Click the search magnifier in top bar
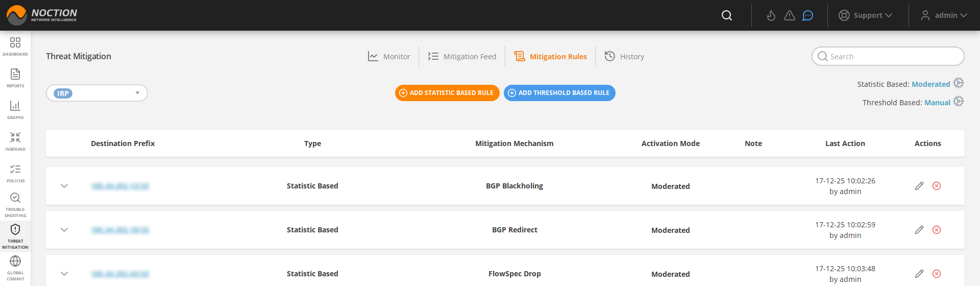The width and height of the screenshot is (980, 286). [727, 15]
